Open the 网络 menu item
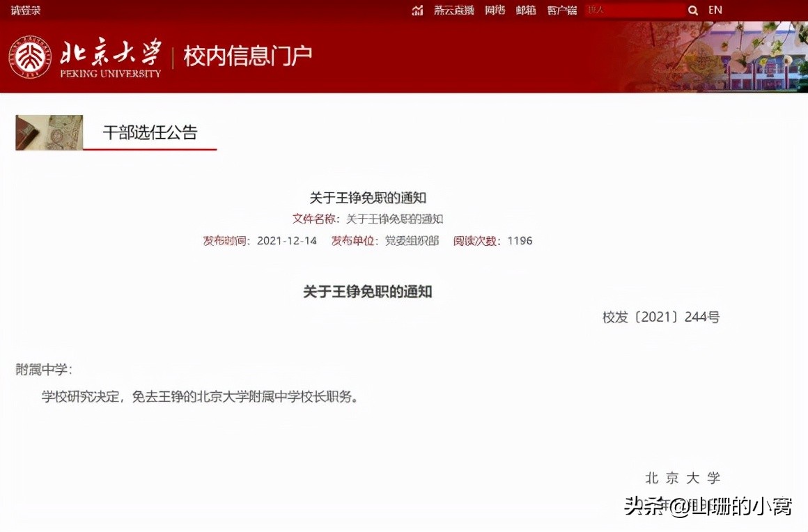The width and height of the screenshot is (808, 532). (x=495, y=10)
